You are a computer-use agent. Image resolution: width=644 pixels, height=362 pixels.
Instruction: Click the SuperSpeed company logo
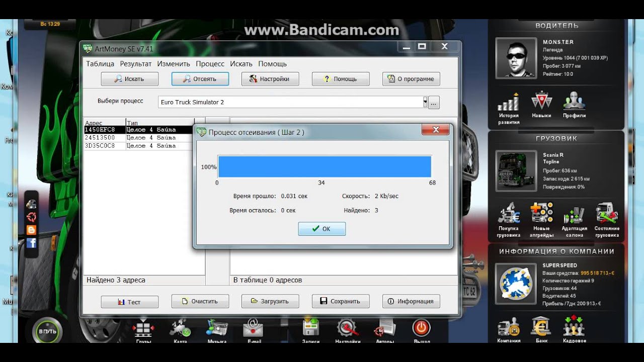tap(516, 283)
